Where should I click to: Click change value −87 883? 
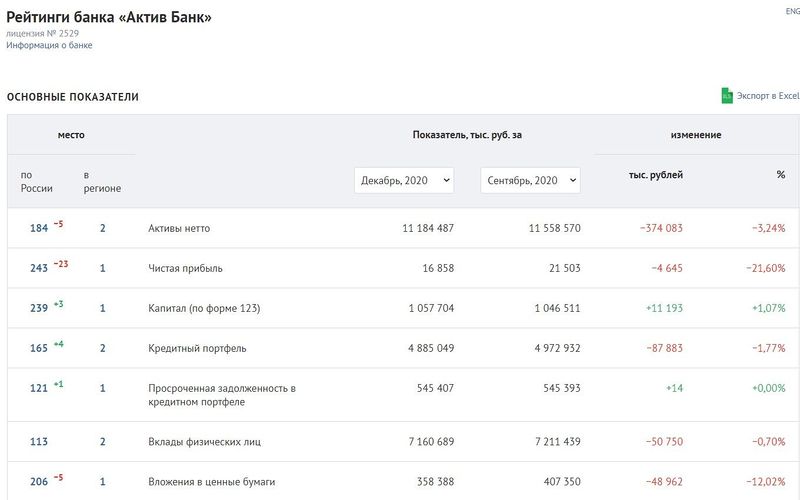coord(664,348)
